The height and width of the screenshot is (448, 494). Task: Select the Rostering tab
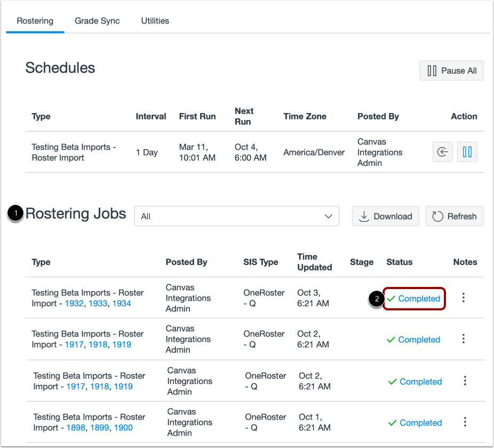(x=35, y=21)
